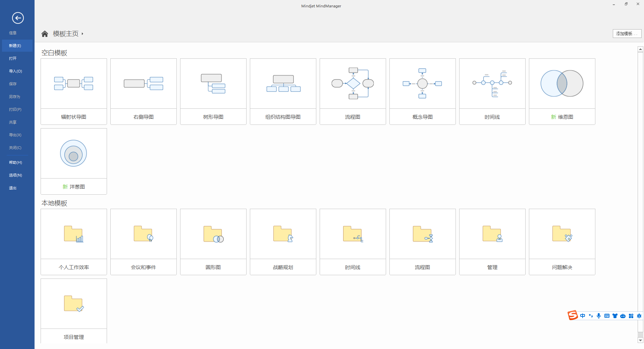Click the Sogou skin shirt icon
644x349 pixels.
click(x=615, y=316)
